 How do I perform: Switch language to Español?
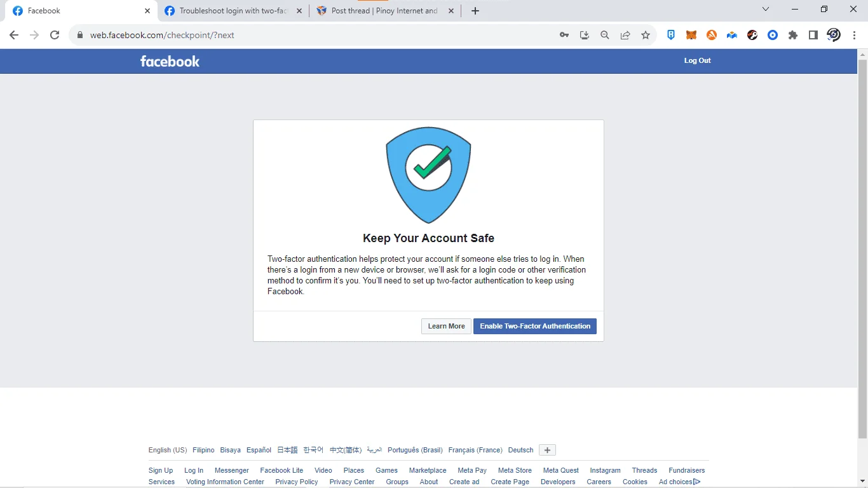(259, 450)
